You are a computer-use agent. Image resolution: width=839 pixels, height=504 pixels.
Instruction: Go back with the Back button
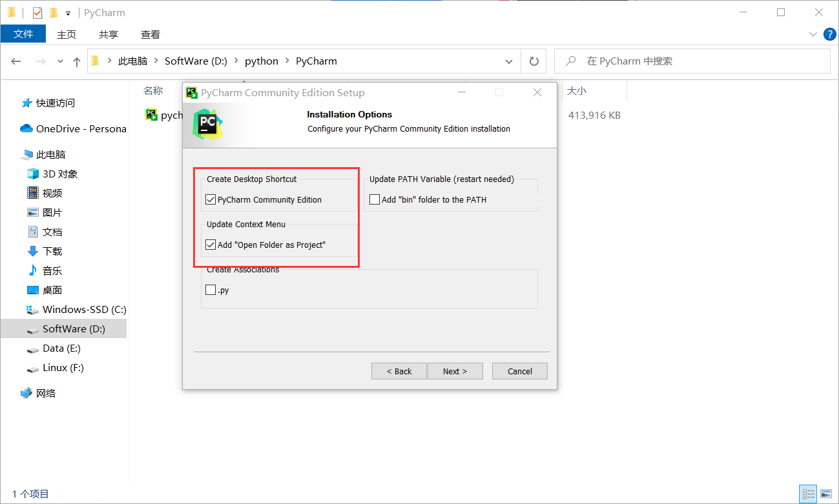(399, 371)
